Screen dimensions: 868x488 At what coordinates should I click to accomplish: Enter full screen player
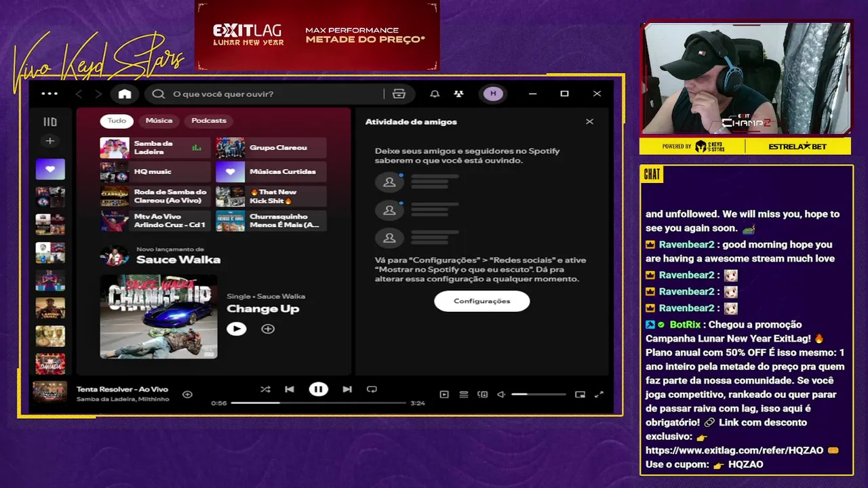click(599, 394)
